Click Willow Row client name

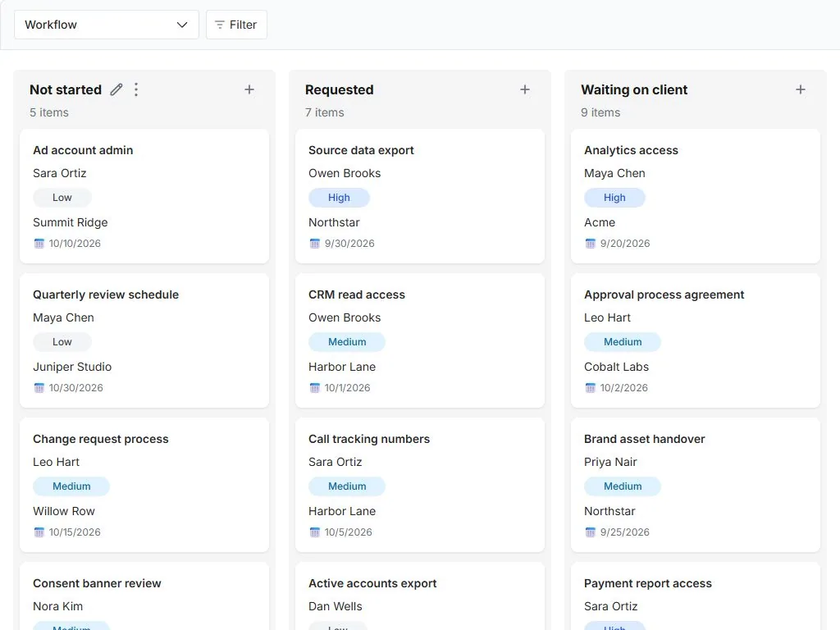coord(64,511)
